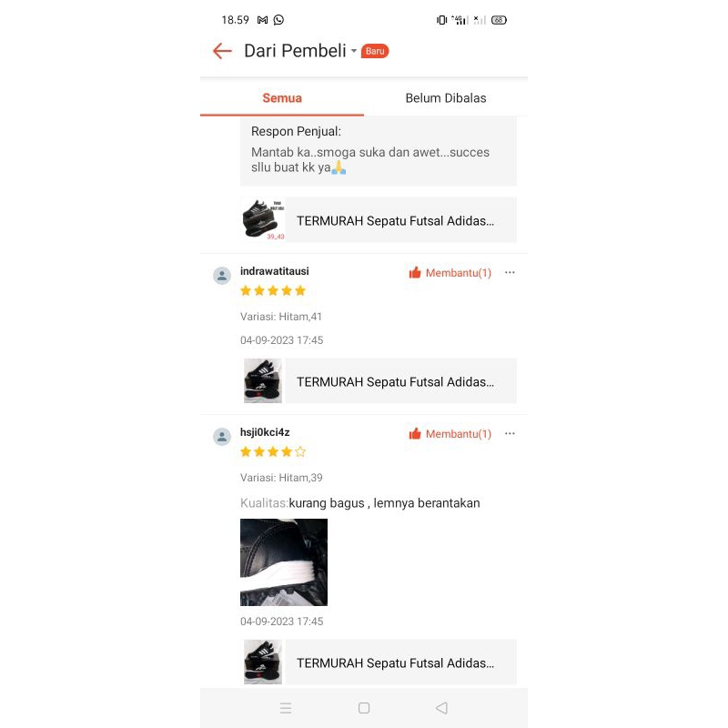Image resolution: width=728 pixels, height=728 pixels.
Task: Tap the Android back triangle icon
Action: click(441, 708)
